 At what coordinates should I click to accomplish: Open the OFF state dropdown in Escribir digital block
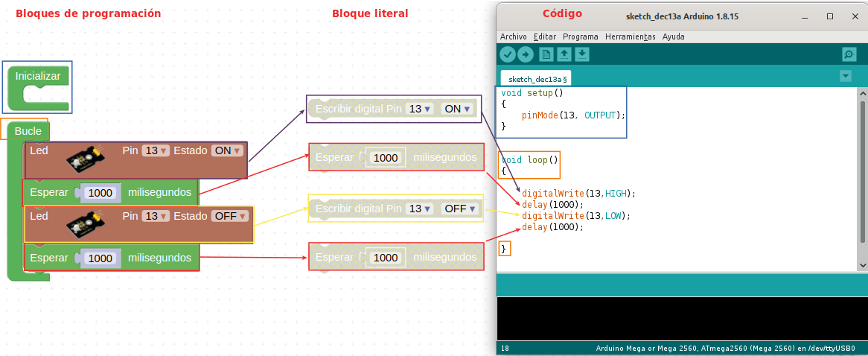coord(459,209)
